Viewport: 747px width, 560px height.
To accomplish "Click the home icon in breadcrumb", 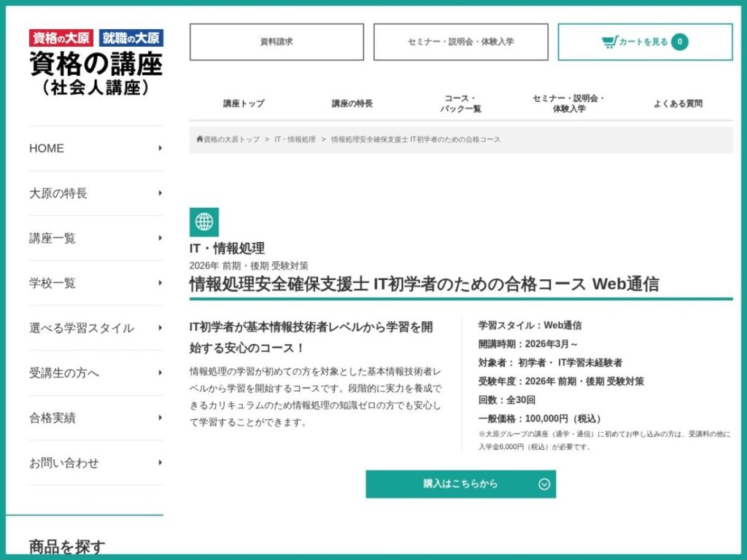I will pyautogui.click(x=200, y=139).
